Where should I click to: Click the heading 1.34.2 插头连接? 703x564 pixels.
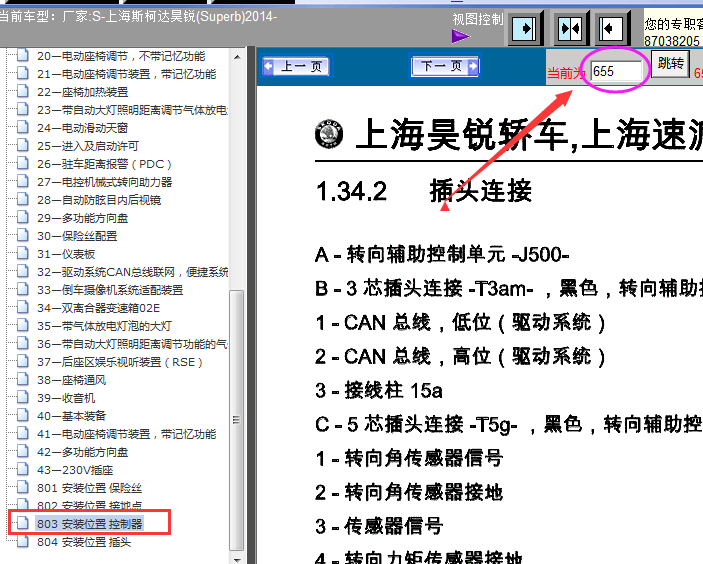(x=424, y=191)
